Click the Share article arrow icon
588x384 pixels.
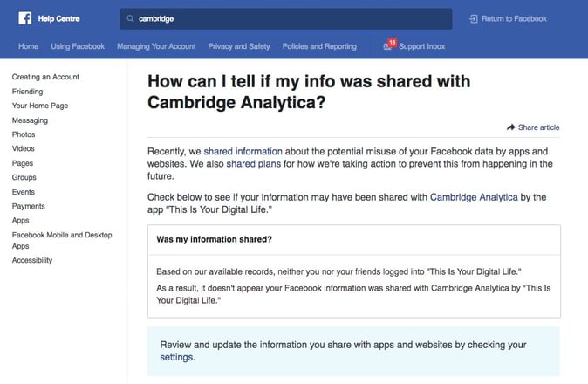coord(511,127)
